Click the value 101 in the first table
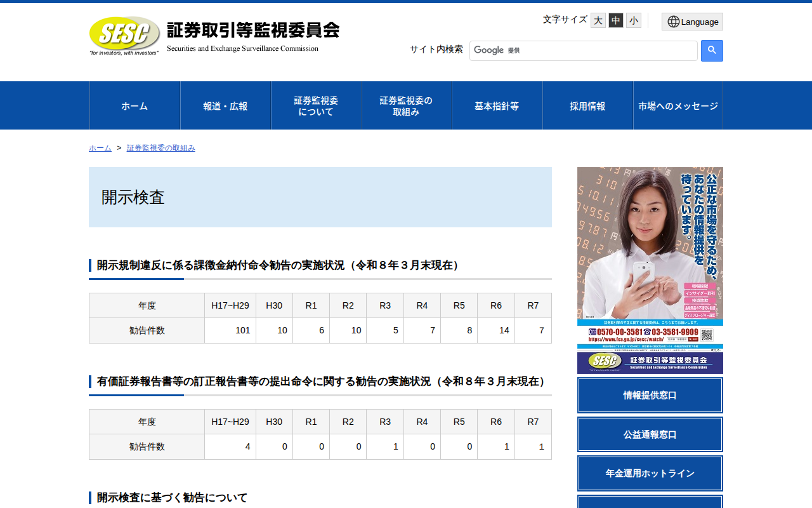The width and height of the screenshot is (812, 508). point(243,330)
